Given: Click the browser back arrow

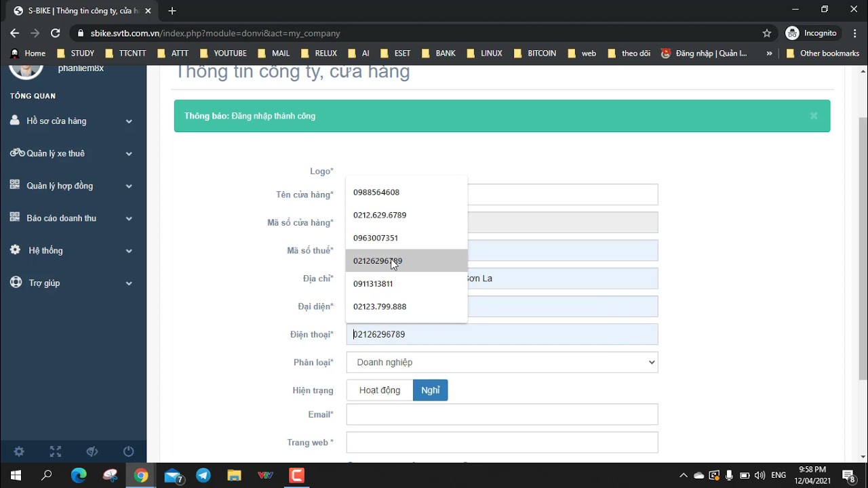Looking at the screenshot, I should (x=15, y=33).
